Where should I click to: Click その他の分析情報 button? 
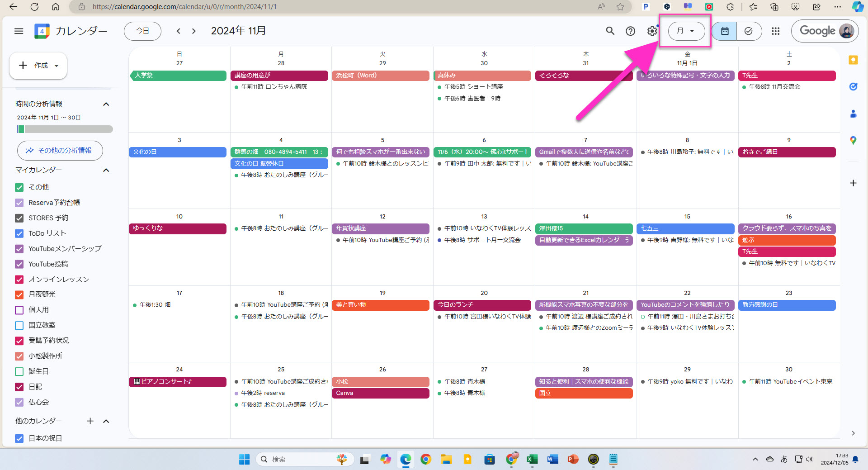tap(60, 151)
